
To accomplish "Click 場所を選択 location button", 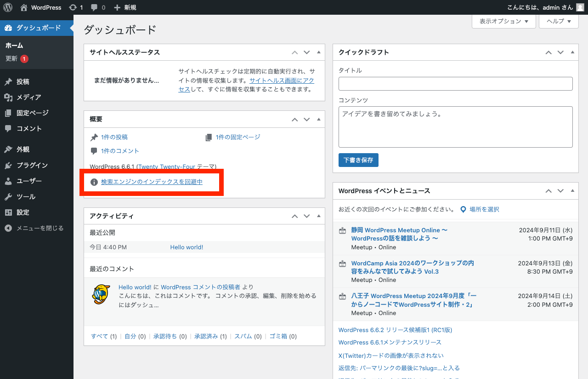I will point(480,209).
